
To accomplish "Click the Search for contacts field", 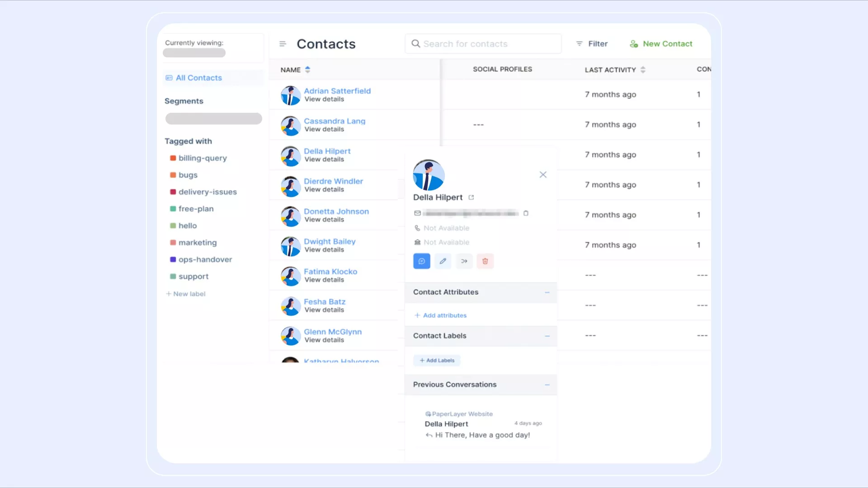I will (x=484, y=44).
